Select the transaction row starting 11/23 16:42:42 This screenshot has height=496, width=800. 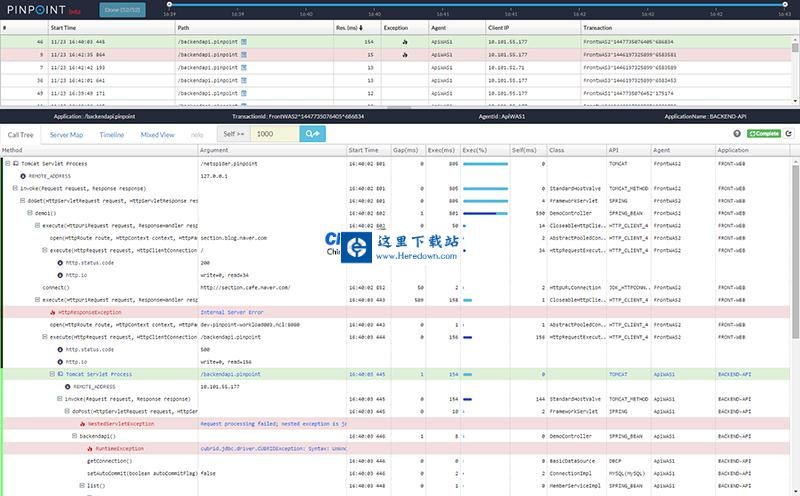tap(396, 67)
